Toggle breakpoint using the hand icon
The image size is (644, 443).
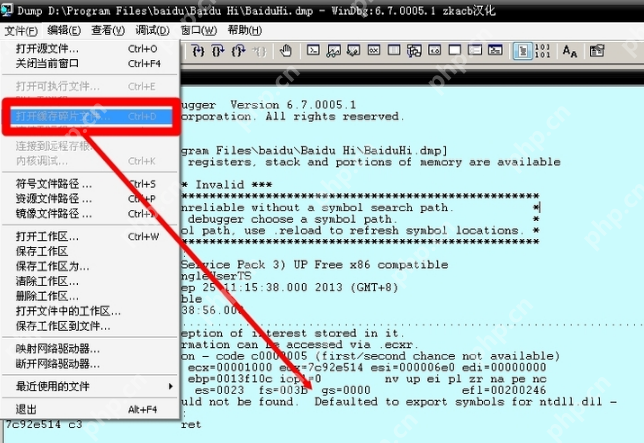[286, 51]
